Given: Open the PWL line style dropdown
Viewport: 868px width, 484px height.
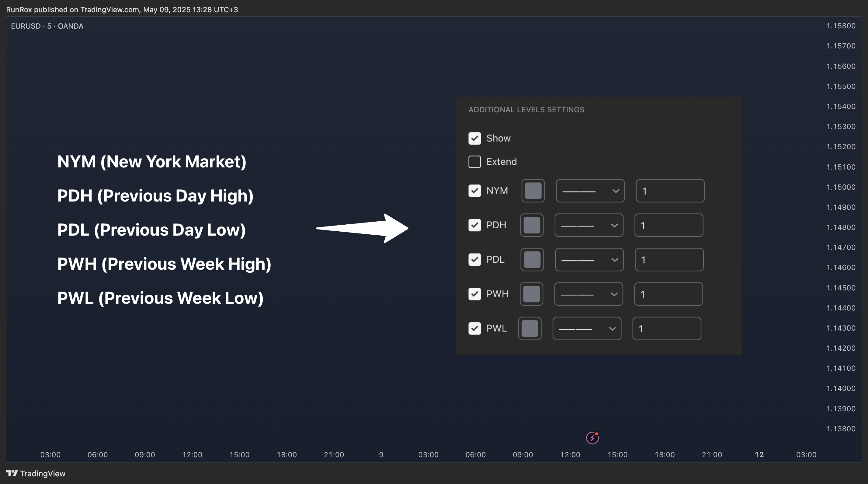Looking at the screenshot, I should click(587, 328).
